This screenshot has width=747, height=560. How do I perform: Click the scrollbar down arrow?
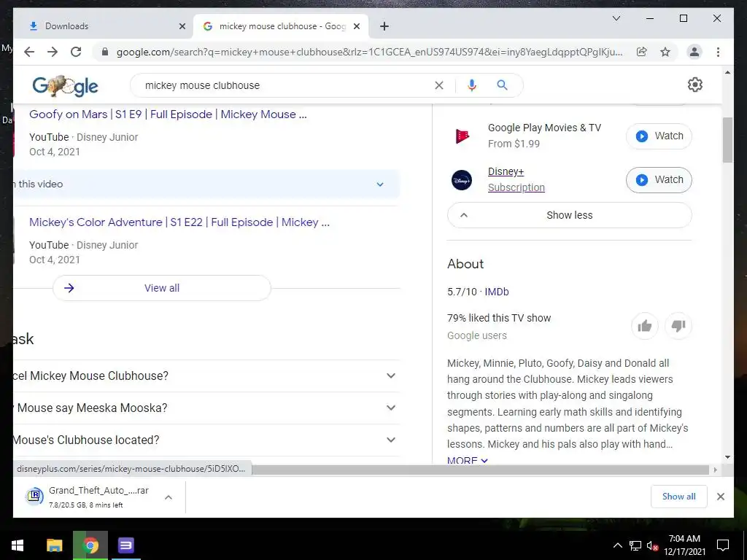[727, 457]
